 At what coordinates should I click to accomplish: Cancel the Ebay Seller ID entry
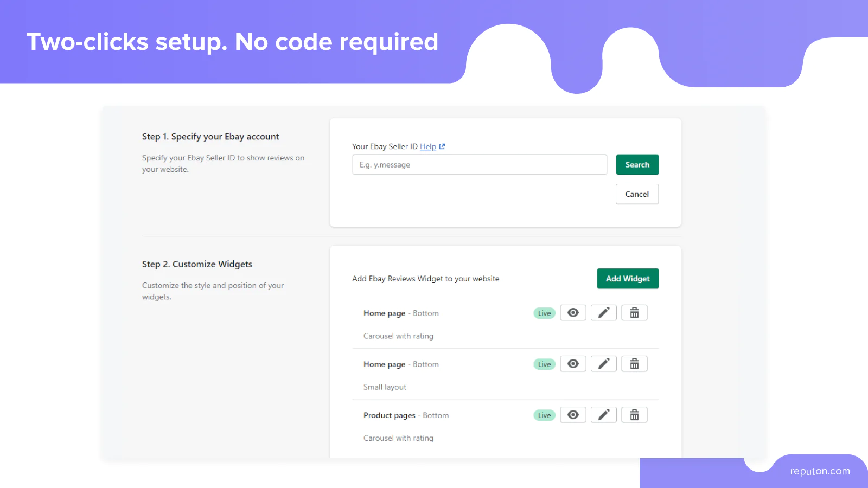(637, 194)
